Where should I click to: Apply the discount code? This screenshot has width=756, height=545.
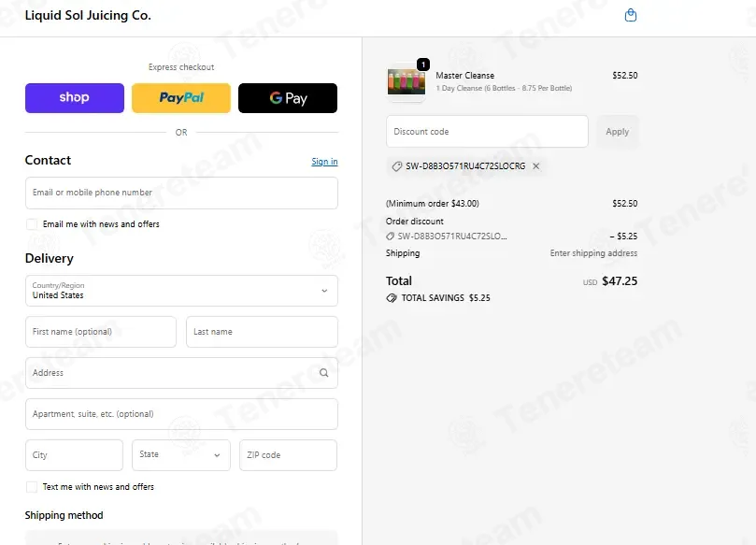pos(617,132)
